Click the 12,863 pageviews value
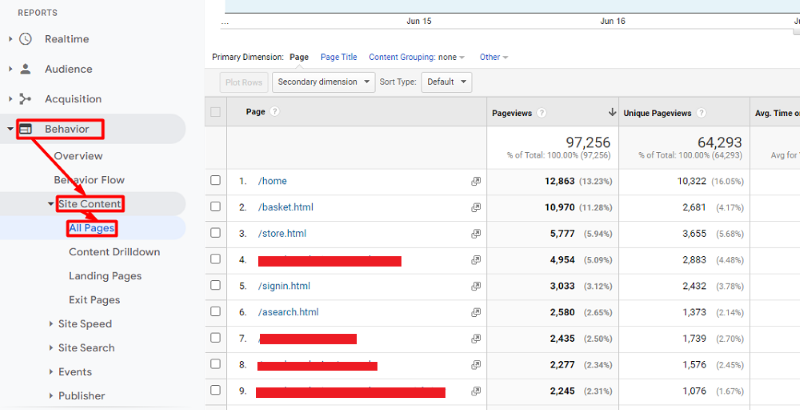Screen dimensions: 800x410 (x=559, y=181)
